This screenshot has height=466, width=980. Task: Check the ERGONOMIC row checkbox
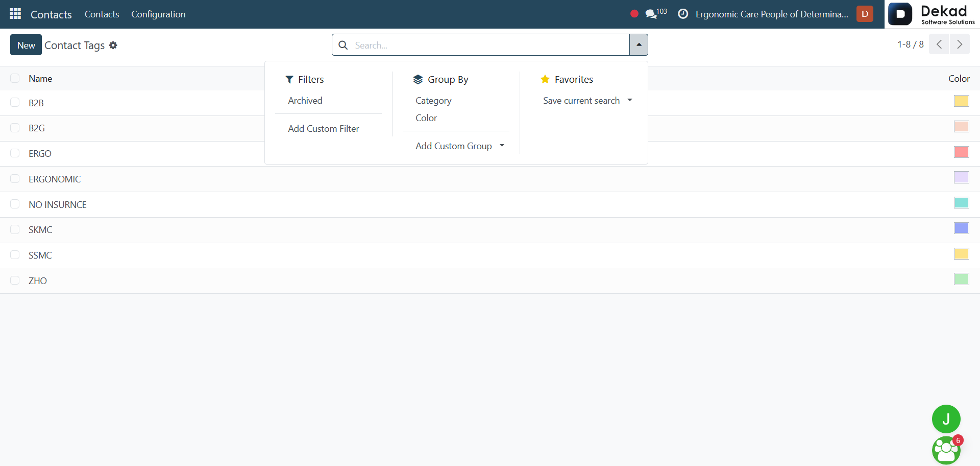coord(15,178)
